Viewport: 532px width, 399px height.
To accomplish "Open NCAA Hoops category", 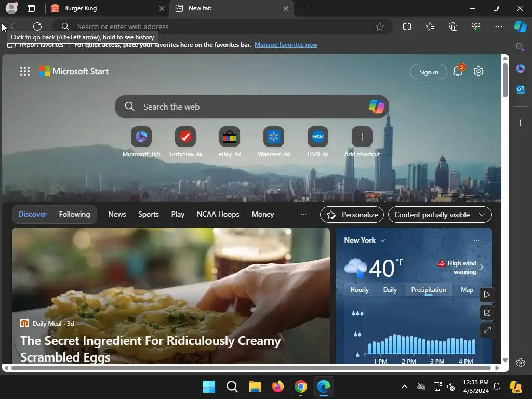I will (x=218, y=215).
